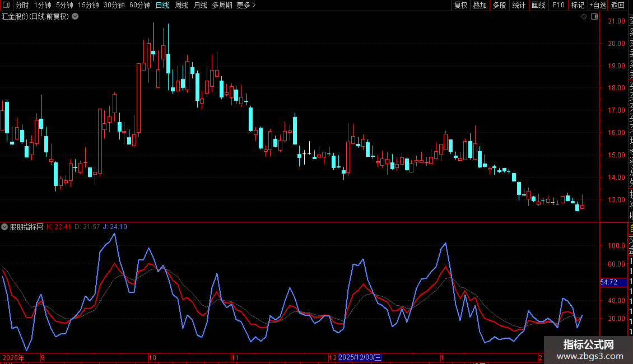Screen dimensions: 633x364
Task: Click the 标记 mark button
Action: [578, 5]
